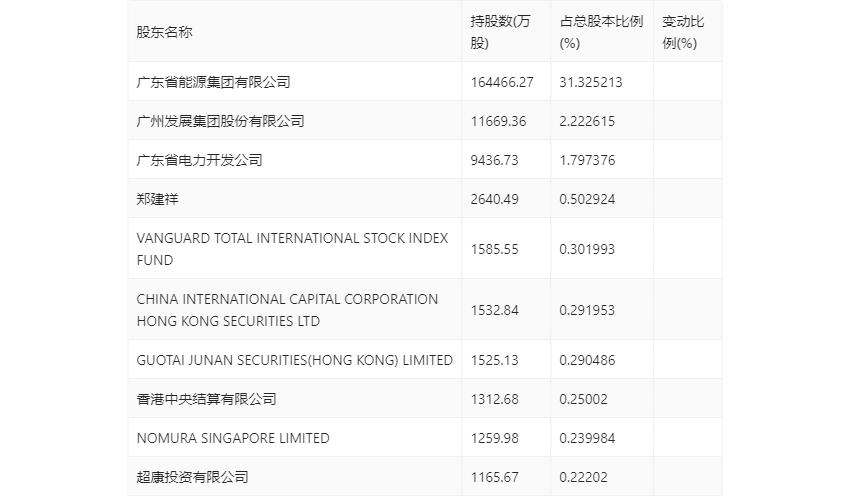Image resolution: width=850 pixels, height=496 pixels.
Task: Click 广东省电力开发公司 in the table
Action: coord(199,160)
